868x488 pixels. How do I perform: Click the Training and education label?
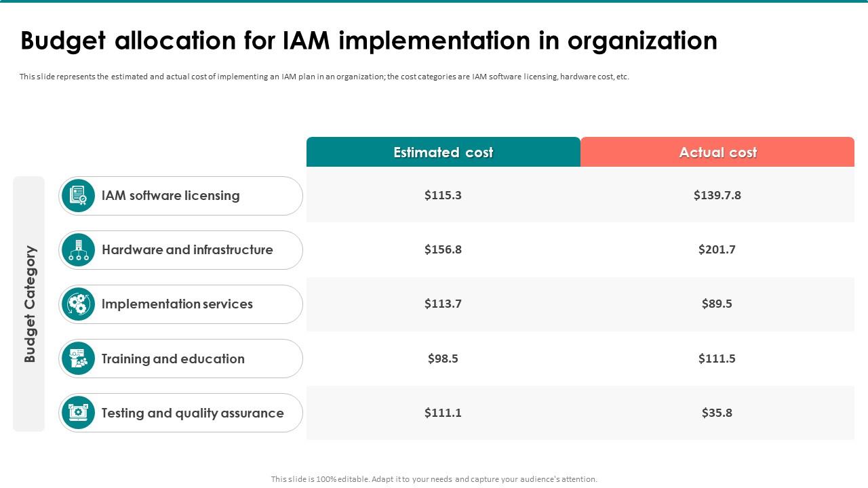173,359
